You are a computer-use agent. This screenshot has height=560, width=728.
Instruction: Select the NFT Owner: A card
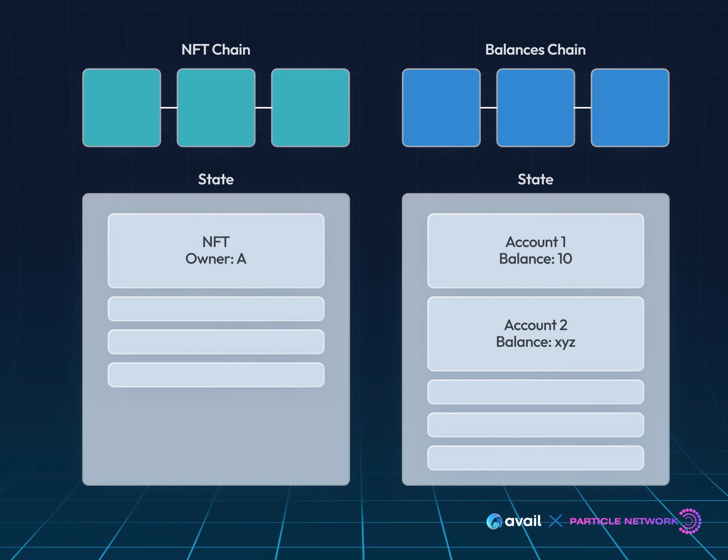pyautogui.click(x=216, y=251)
